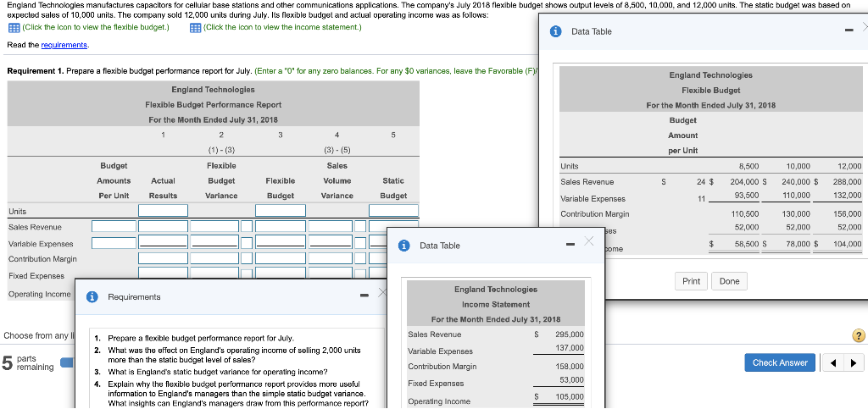868x409 pixels.
Task: Click Sales Revenue Flexible Budget field
Action: pos(280,226)
